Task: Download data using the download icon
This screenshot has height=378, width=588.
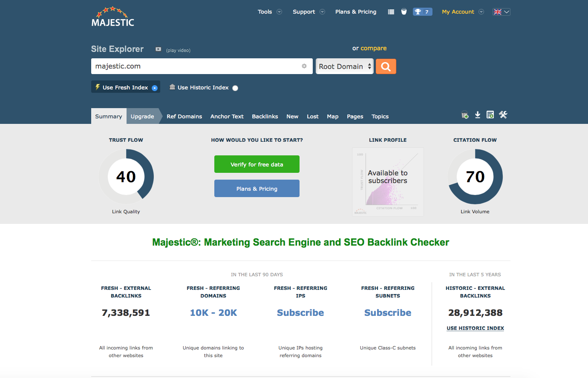Action: coord(478,115)
